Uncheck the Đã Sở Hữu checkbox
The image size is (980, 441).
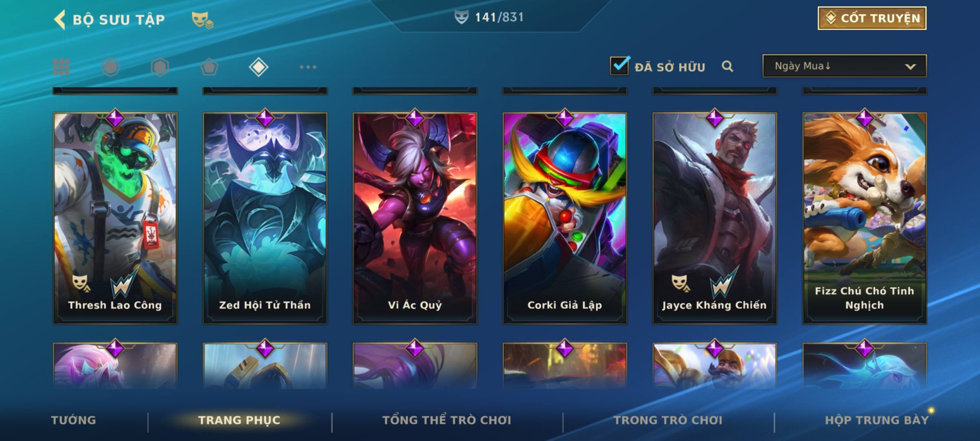click(x=619, y=65)
